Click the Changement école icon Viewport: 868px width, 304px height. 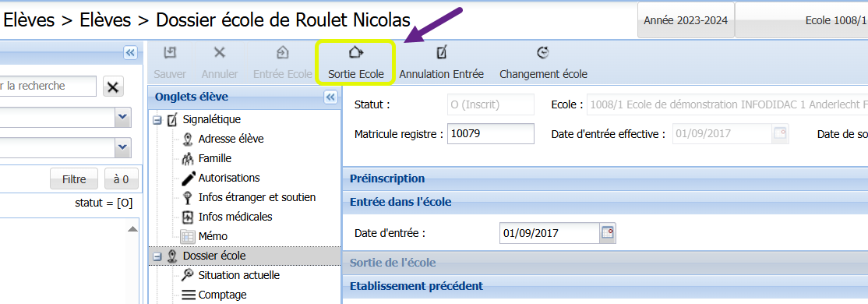tap(543, 52)
